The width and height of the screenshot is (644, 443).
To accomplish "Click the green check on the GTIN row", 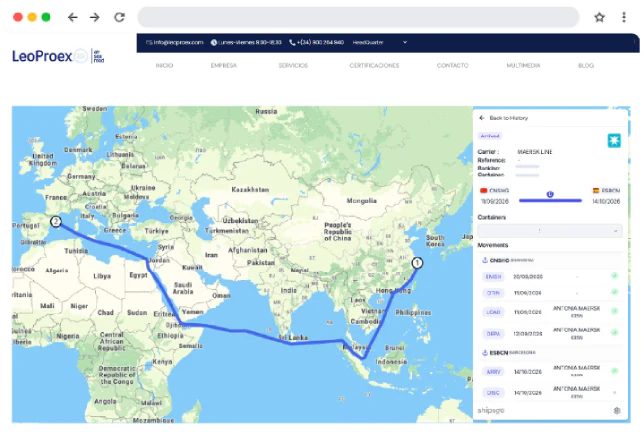I will tap(614, 292).
